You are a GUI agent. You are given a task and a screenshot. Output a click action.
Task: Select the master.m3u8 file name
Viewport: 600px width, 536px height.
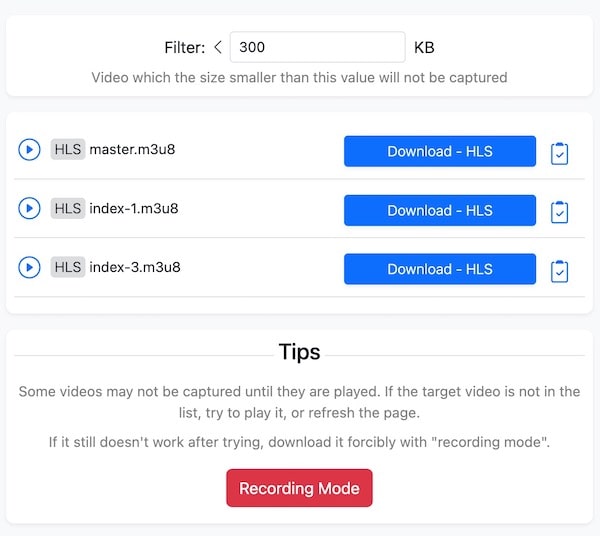133,150
